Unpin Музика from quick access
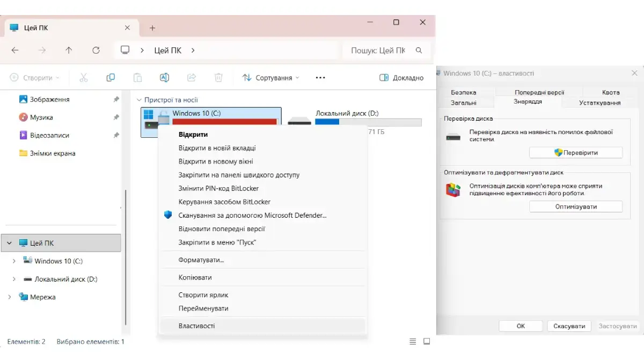 point(116,117)
